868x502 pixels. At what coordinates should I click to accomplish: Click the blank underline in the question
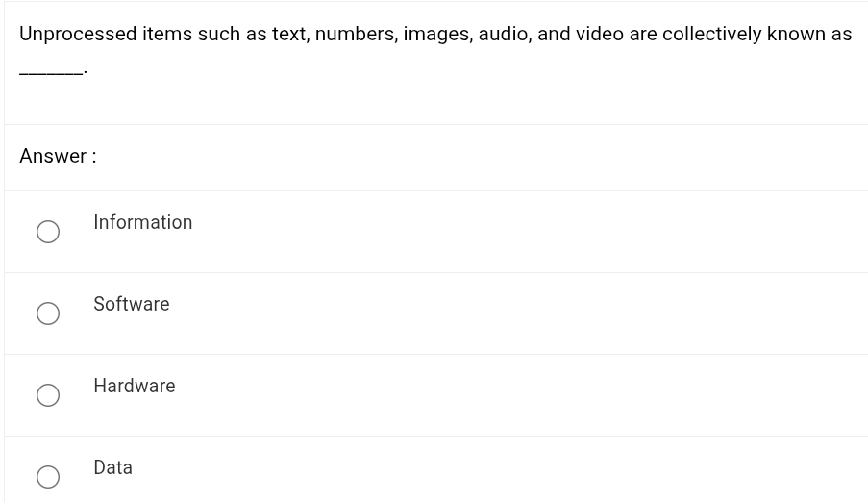coord(52,70)
